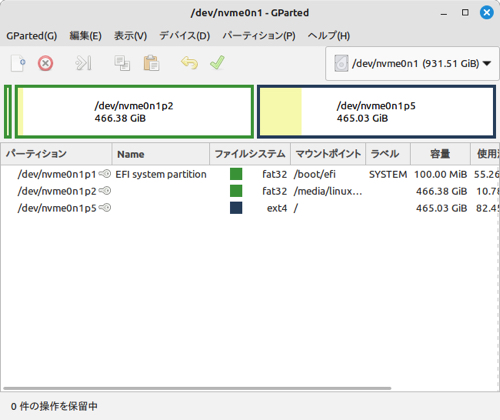
Task: Maximize the GParted window
Action: click(x=465, y=13)
